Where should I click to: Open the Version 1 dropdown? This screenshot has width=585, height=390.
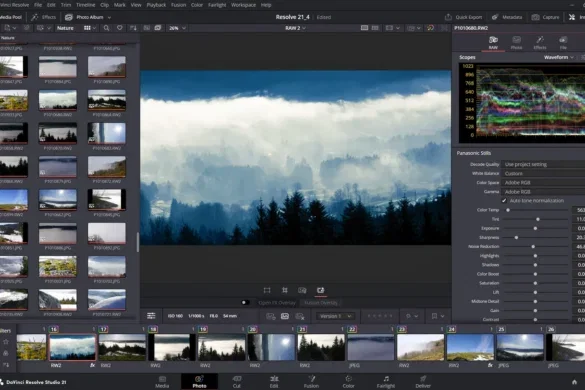335,316
